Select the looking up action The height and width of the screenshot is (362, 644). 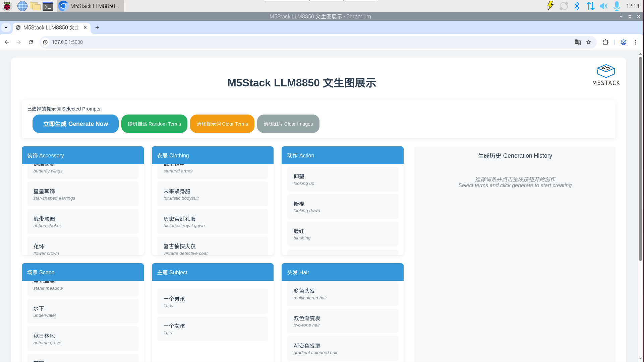click(343, 179)
